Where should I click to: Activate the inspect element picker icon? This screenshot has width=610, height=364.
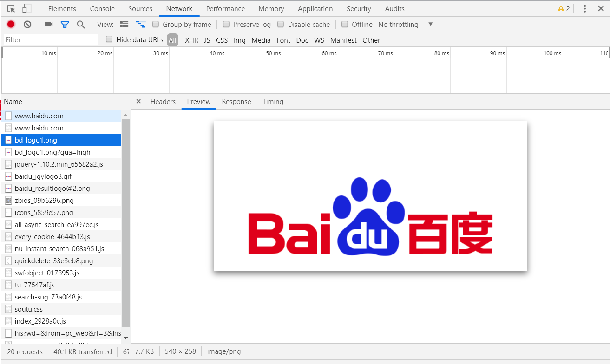point(12,8)
